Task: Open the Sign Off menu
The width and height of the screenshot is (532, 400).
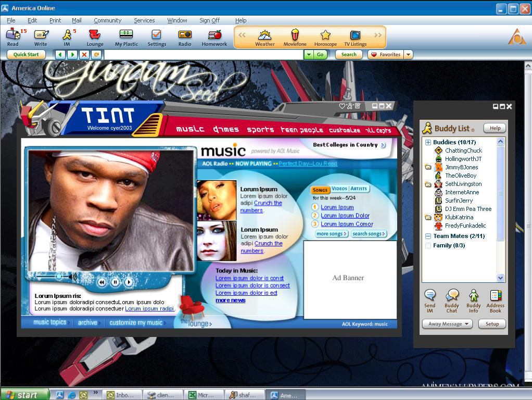Action: (x=209, y=20)
